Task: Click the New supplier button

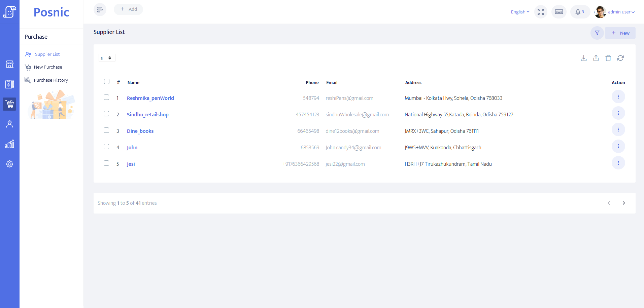Action: point(620,33)
